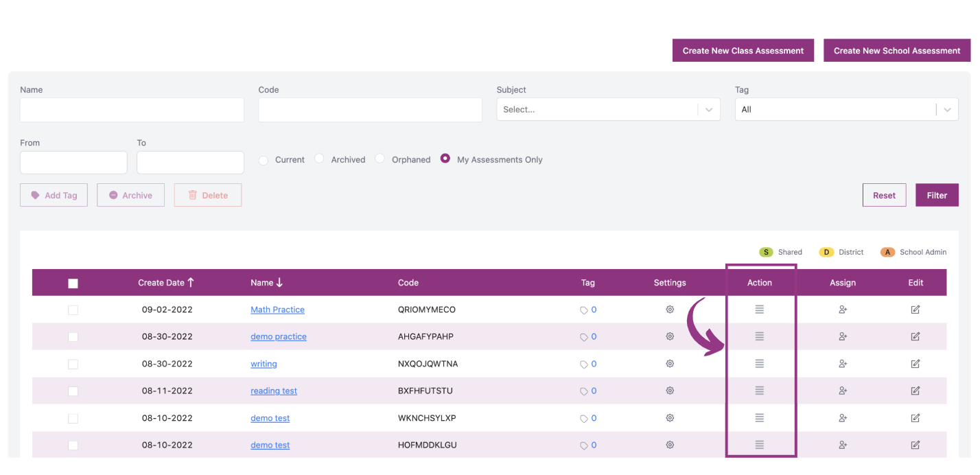The width and height of the screenshot is (980, 475).
Task: Click tag icon in Math Practice row
Action: point(584,310)
